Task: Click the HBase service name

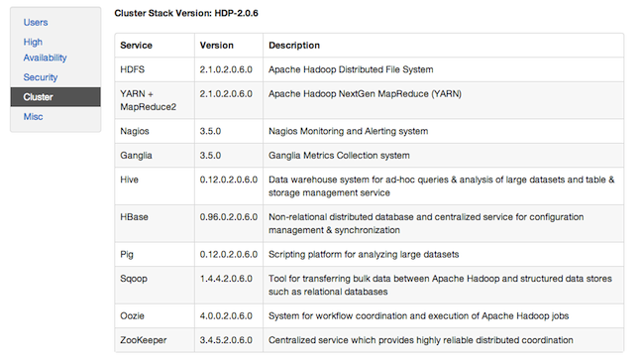Action: coord(134,217)
